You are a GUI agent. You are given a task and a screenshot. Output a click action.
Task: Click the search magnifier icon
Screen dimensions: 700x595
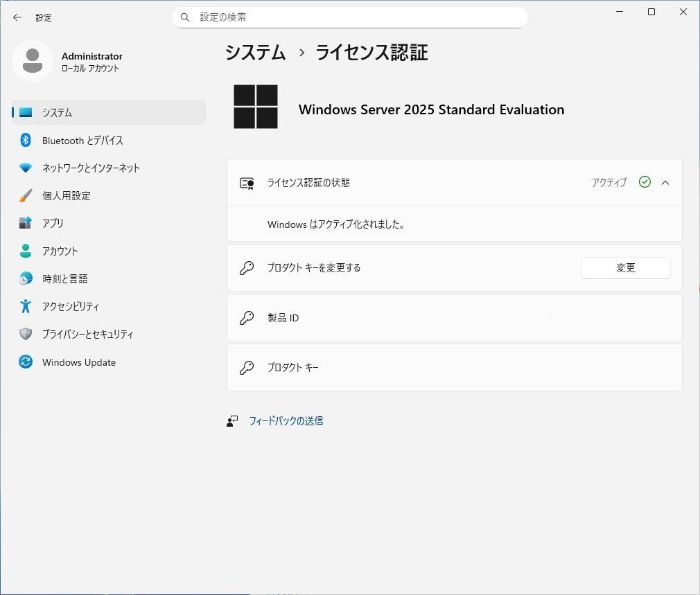(185, 17)
